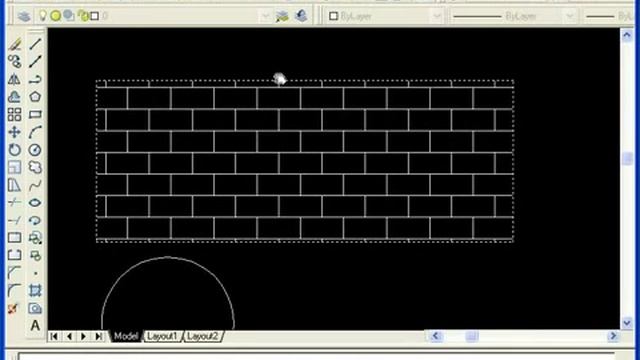
Task: Activate the Move tool
Action: 15,132
